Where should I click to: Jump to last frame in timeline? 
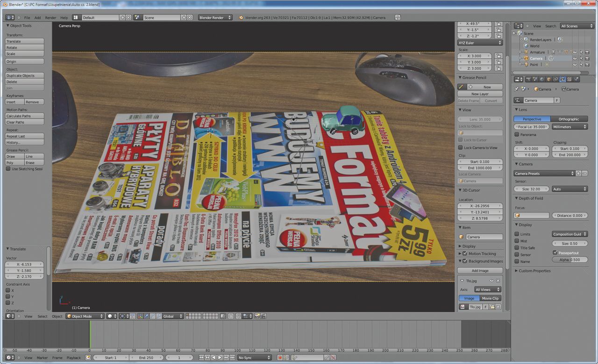(233, 357)
